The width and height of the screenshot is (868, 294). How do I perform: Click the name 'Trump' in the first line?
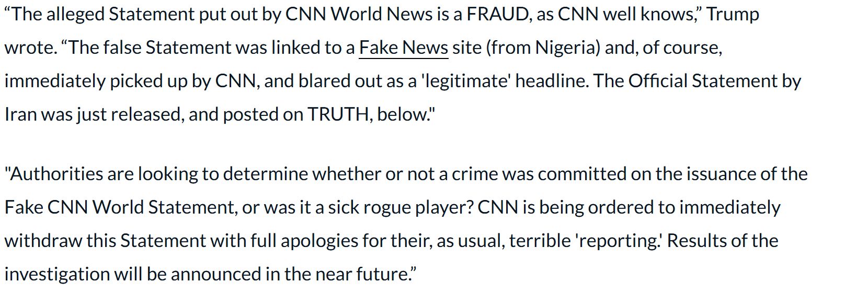coord(733,15)
